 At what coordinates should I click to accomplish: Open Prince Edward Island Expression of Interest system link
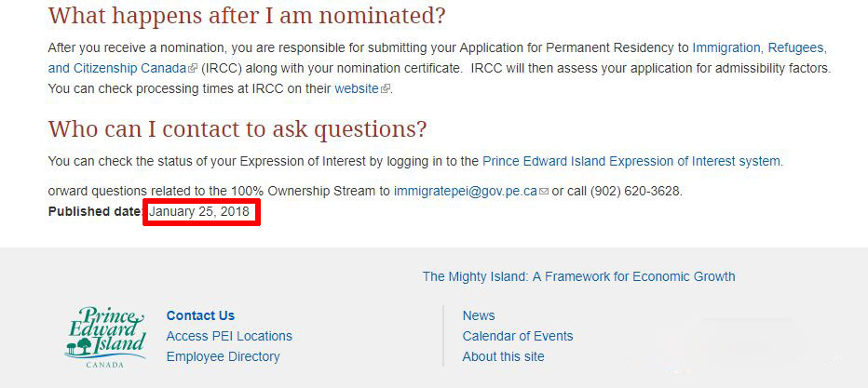(631, 161)
